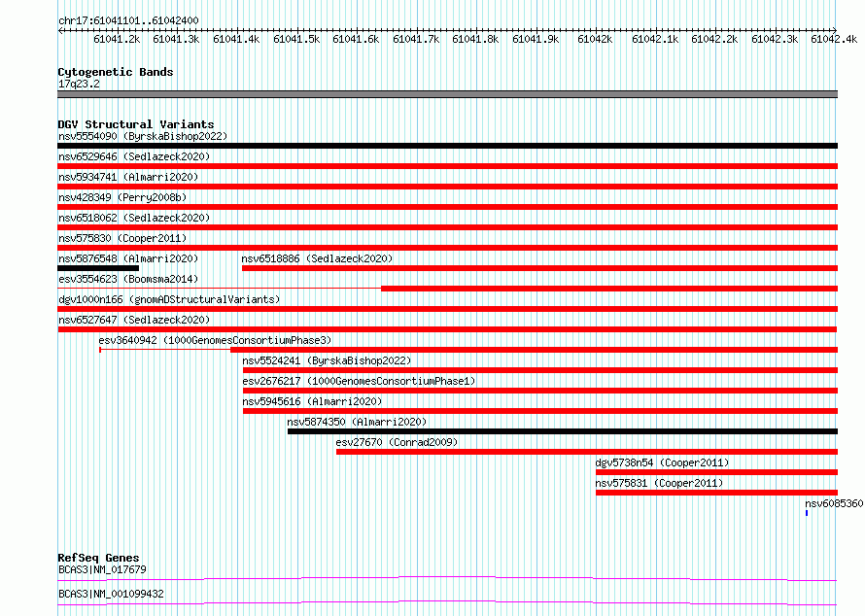The image size is (865, 616).
Task: Click the short black nsv5876548 bar
Action: tap(98, 268)
